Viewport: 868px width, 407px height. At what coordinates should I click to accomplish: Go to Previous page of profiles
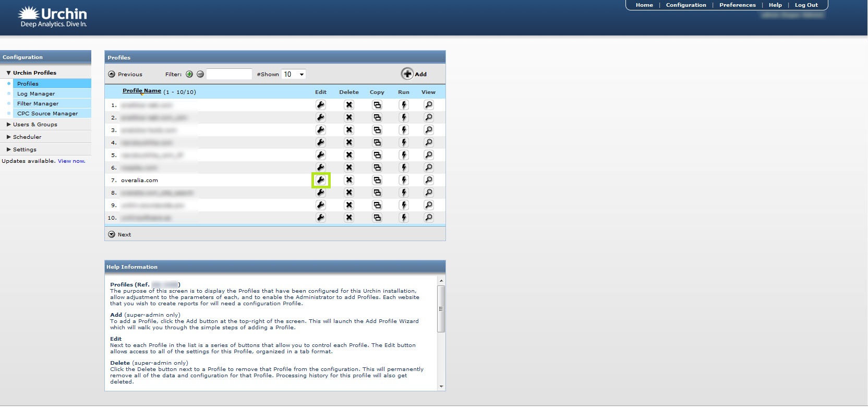click(x=125, y=74)
